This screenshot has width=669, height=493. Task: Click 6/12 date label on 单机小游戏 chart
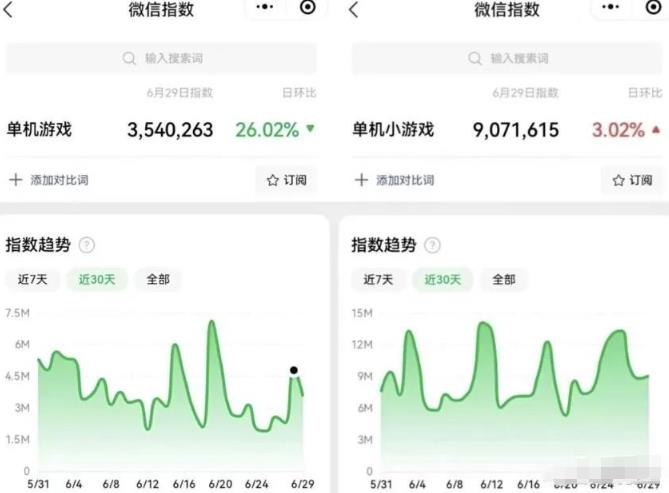(492, 484)
